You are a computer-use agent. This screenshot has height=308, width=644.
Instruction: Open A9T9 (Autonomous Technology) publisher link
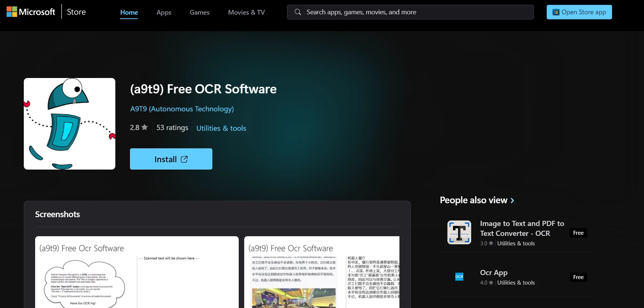click(182, 109)
